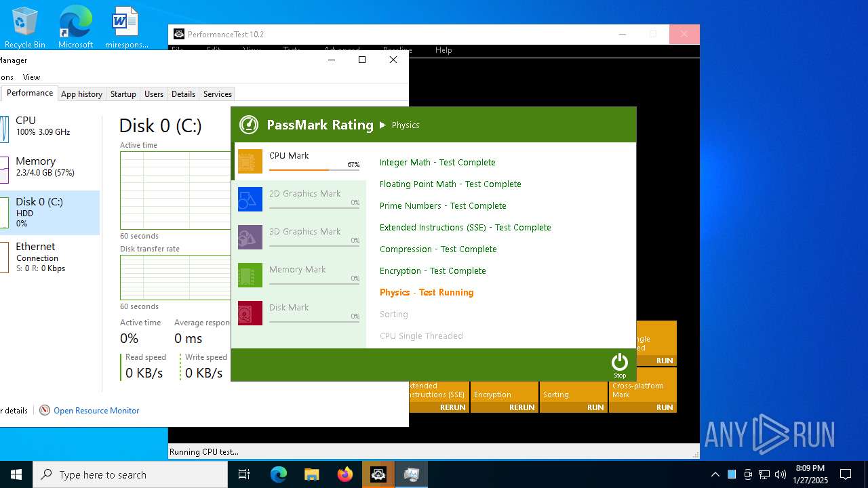Click the Disk active time graph
The width and height of the screenshot is (868, 488).
point(176,190)
